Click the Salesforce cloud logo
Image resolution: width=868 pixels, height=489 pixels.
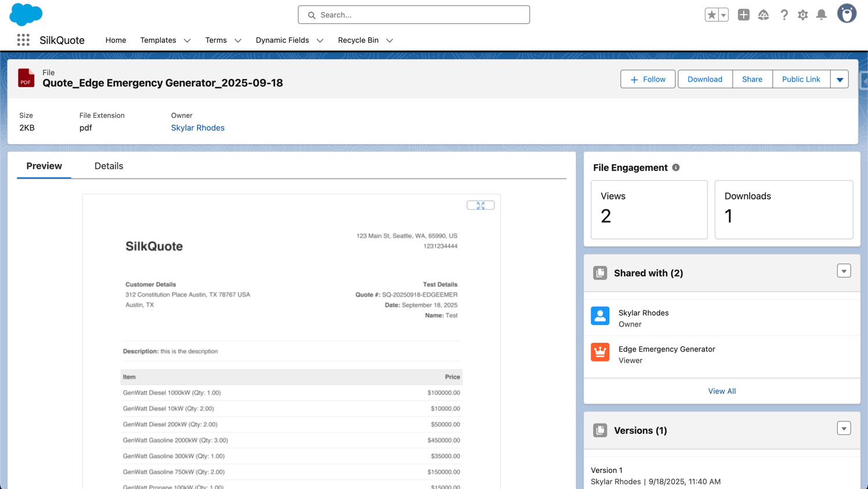point(26,15)
